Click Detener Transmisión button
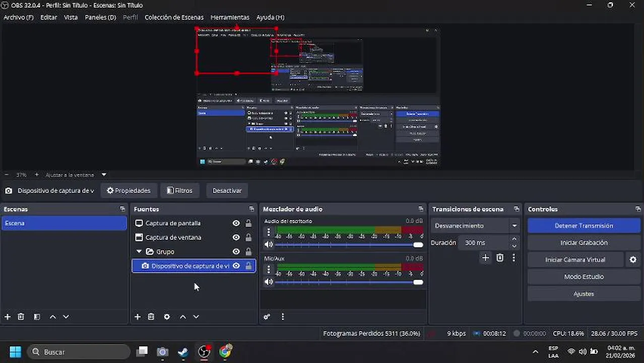The width and height of the screenshot is (644, 363). [584, 226]
